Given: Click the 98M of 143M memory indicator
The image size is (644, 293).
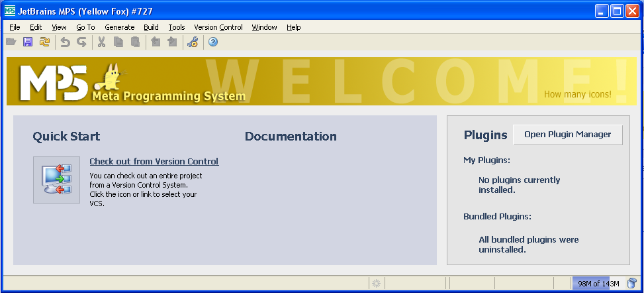Looking at the screenshot, I should click(x=598, y=284).
